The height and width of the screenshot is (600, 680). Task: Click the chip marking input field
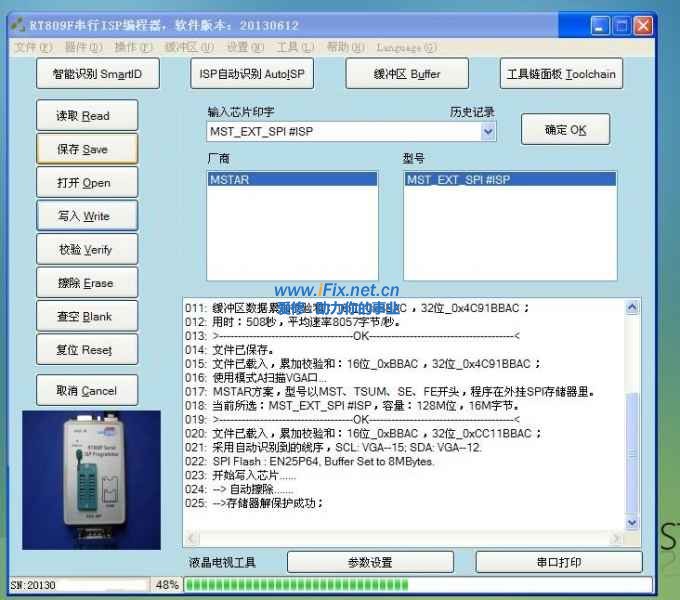click(x=343, y=131)
